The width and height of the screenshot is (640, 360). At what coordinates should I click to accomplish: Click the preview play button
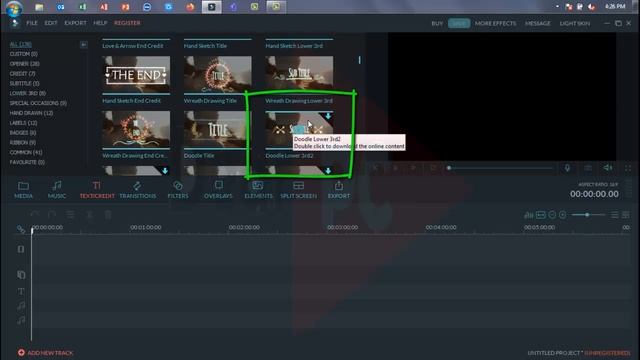pyautogui.click(x=395, y=168)
